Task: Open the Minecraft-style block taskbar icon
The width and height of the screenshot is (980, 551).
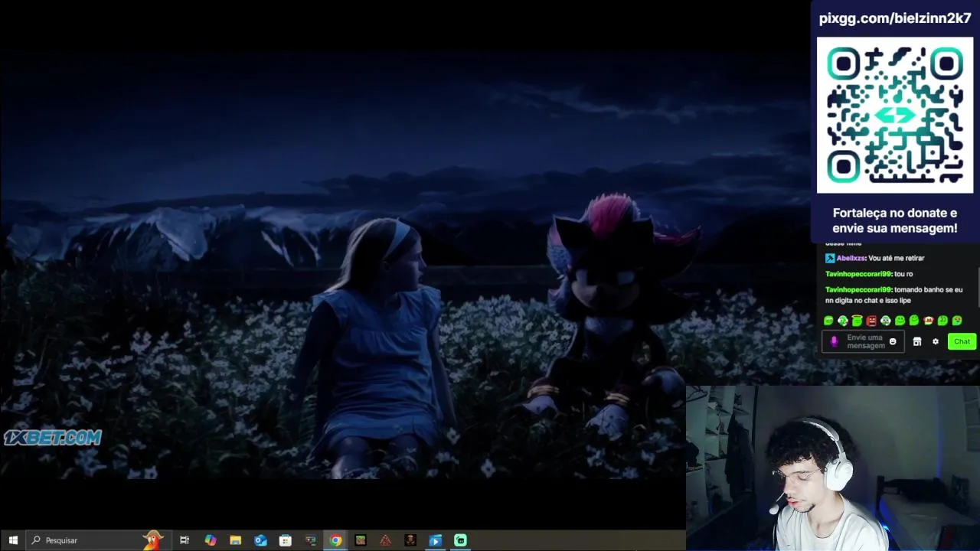Action: [361, 540]
